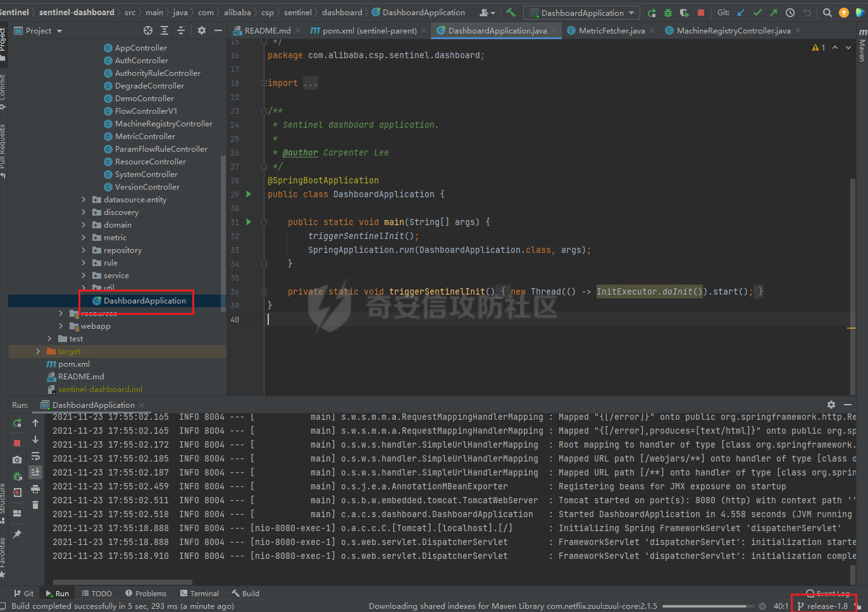Screen dimensions: 868x612
Task: Open the Git tool window tab
Action: 24,593
